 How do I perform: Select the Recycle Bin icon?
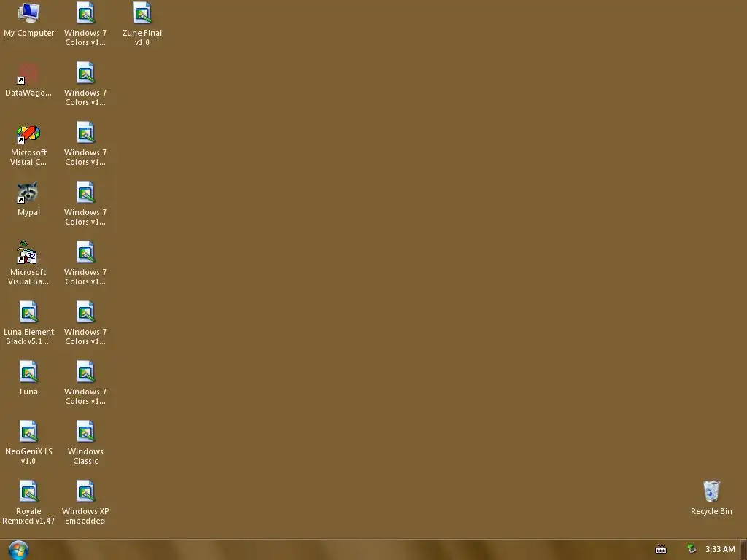point(711,497)
